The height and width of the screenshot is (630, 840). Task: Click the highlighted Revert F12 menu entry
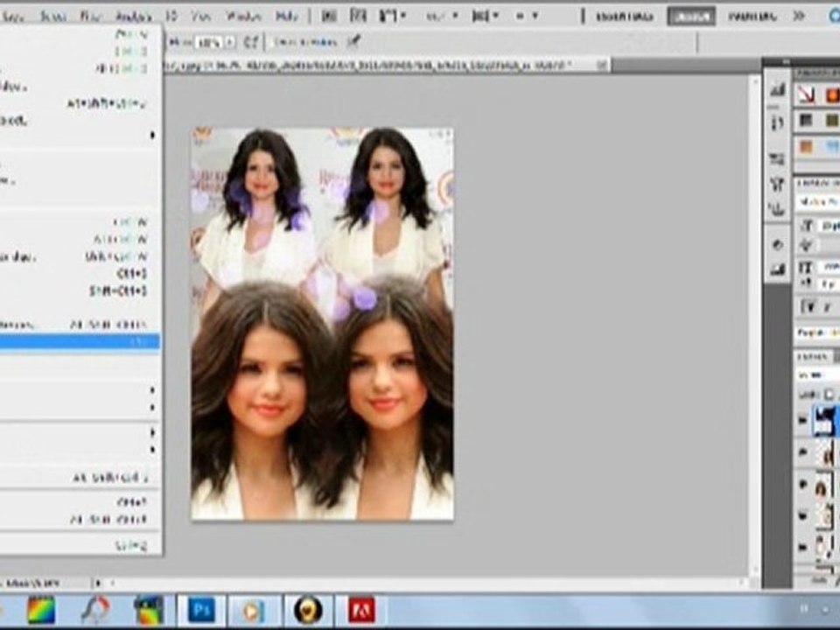tap(80, 342)
